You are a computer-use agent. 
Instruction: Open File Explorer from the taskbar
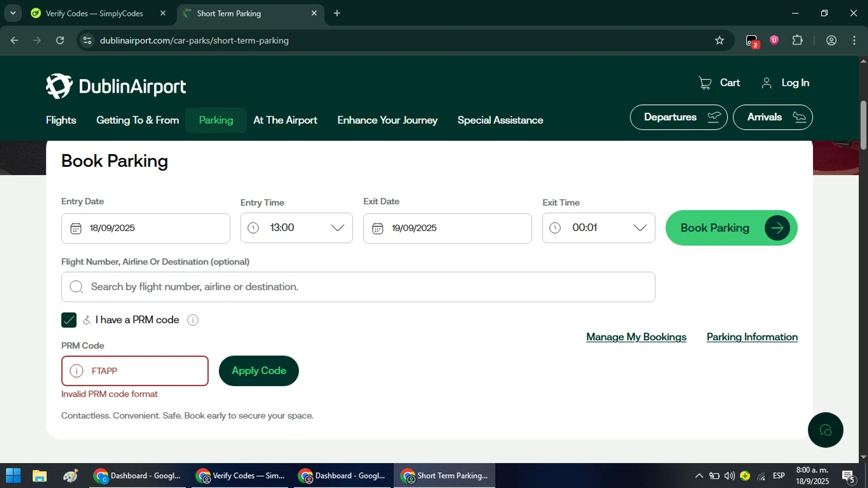click(39, 476)
